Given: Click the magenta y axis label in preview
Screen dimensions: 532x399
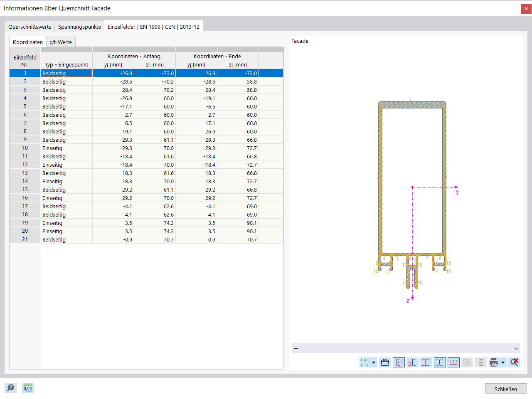Looking at the screenshot, I should tap(457, 192).
